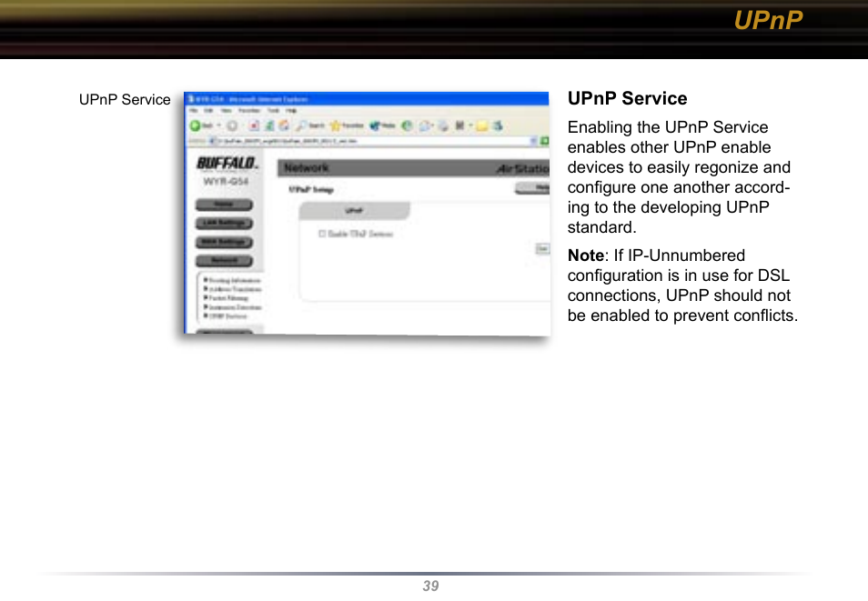The image size is (868, 601).
Task: Click the Messenger icon at toolbar end
Action: (498, 125)
